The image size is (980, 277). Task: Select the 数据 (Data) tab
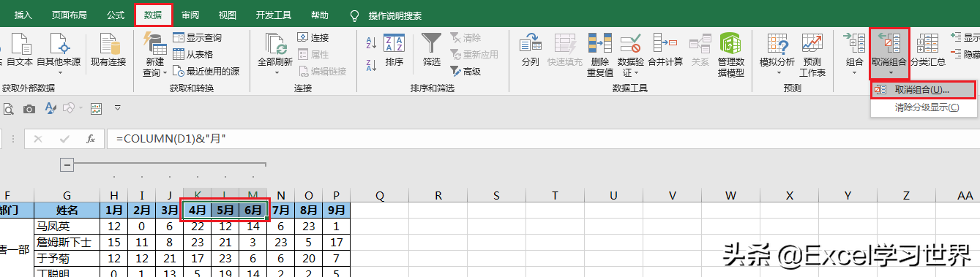tap(154, 15)
